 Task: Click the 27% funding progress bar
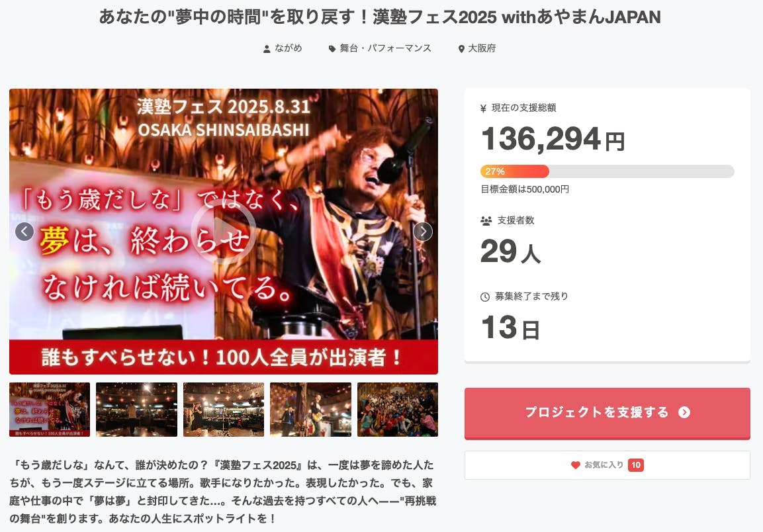coord(607,171)
